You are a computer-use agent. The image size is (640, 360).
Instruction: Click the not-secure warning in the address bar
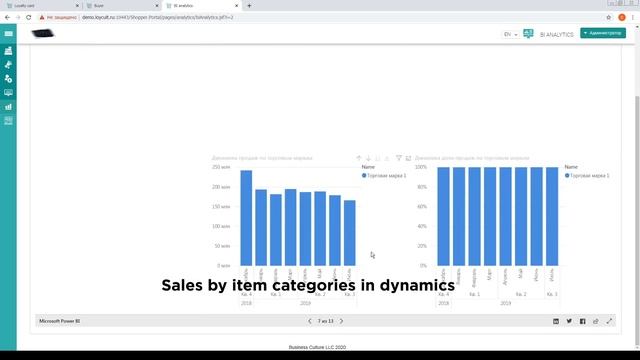(x=58, y=18)
